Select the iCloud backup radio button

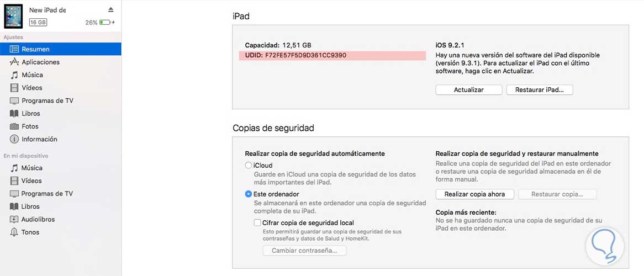[x=249, y=166]
